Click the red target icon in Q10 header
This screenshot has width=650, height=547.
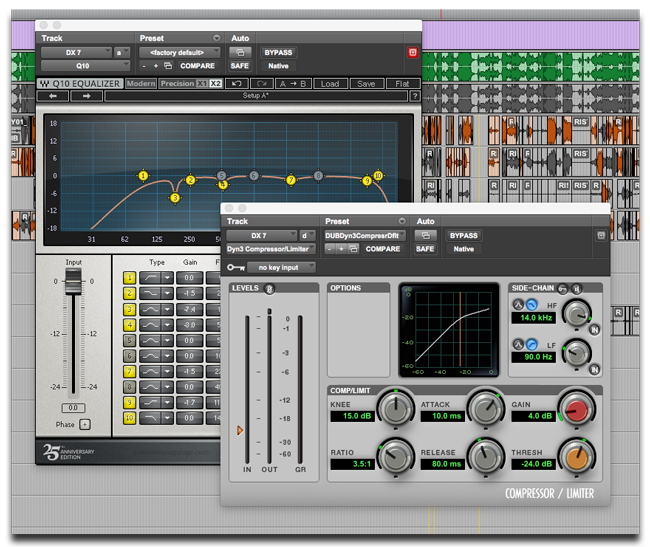pyautogui.click(x=412, y=53)
